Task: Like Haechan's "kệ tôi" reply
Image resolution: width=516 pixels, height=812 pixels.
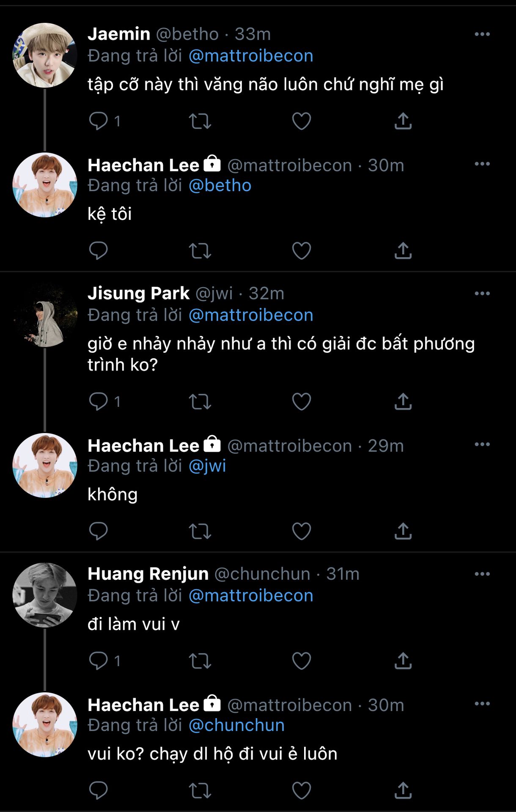Action: pos(302,251)
